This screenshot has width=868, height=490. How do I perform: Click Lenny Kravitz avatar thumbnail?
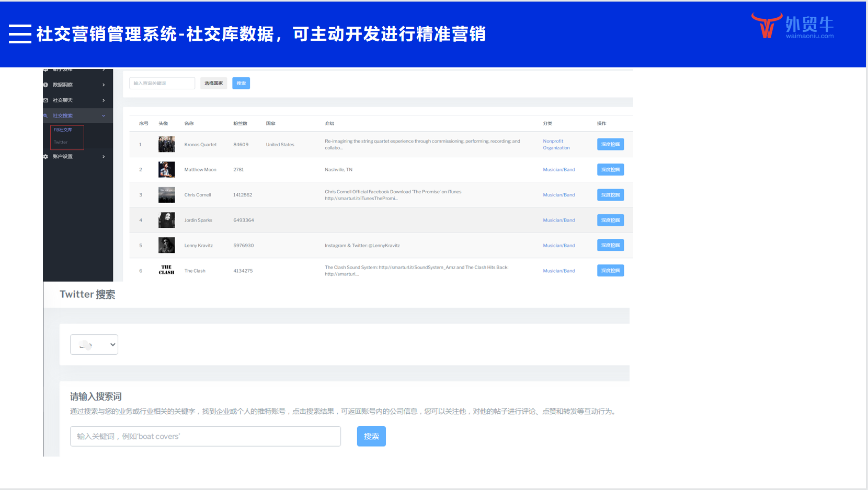[x=167, y=246]
